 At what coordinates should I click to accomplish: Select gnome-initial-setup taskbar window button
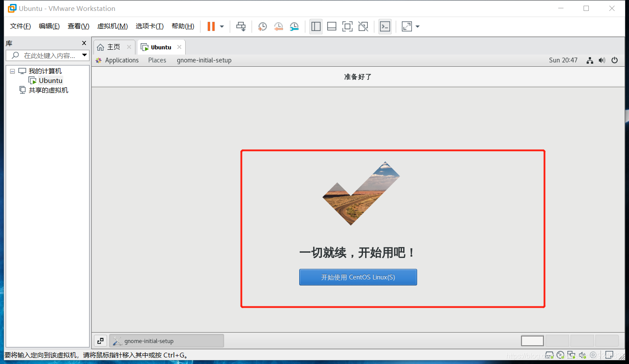166,341
